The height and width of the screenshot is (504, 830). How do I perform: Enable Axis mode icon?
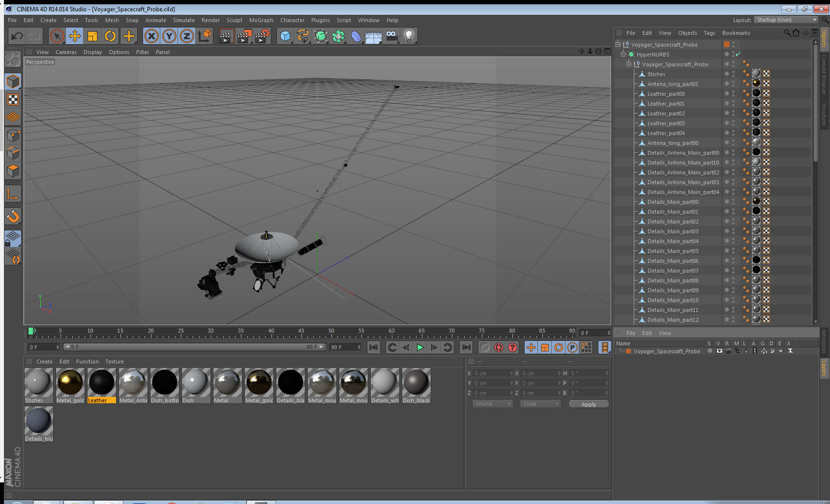point(13,194)
